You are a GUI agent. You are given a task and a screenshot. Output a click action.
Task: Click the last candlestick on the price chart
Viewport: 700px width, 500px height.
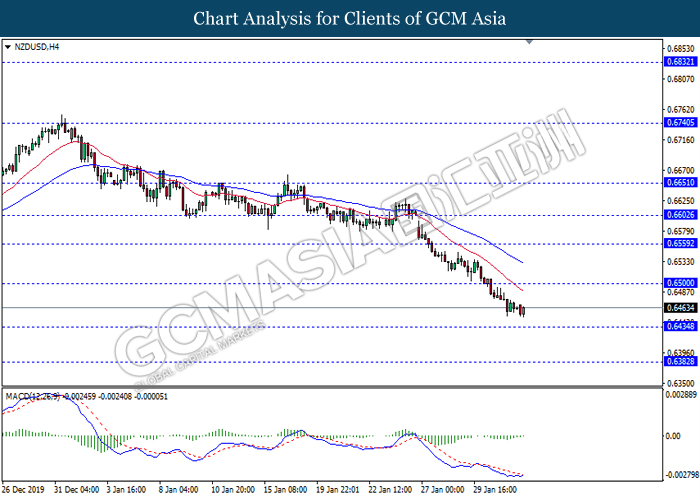[523, 310]
